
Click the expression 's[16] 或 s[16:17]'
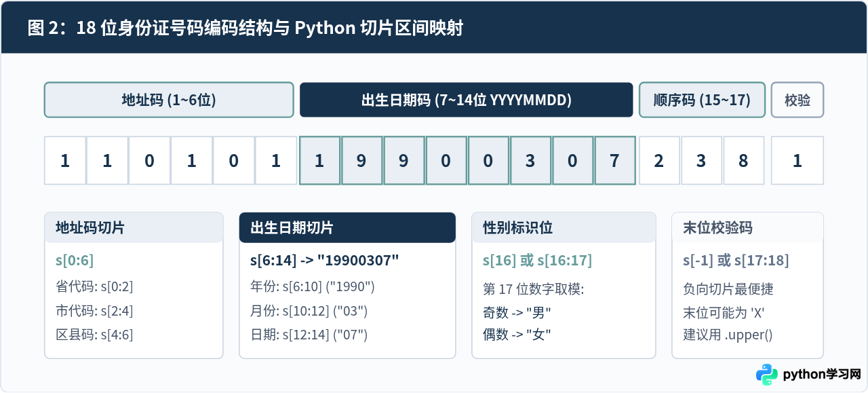tap(537, 261)
